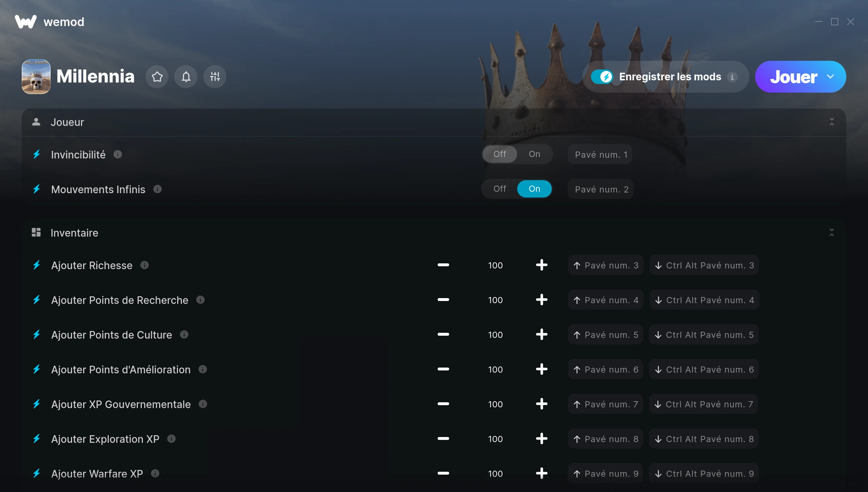Increase Ajouter Points de Recherche value

coord(541,300)
